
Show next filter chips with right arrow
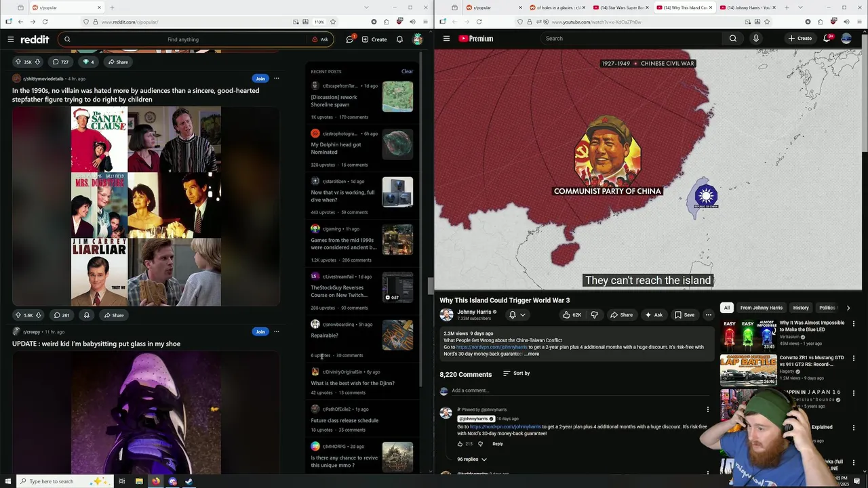coord(848,308)
